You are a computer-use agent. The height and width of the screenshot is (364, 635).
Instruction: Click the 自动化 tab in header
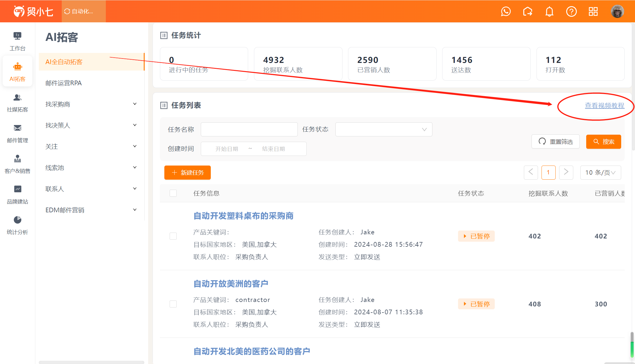83,11
